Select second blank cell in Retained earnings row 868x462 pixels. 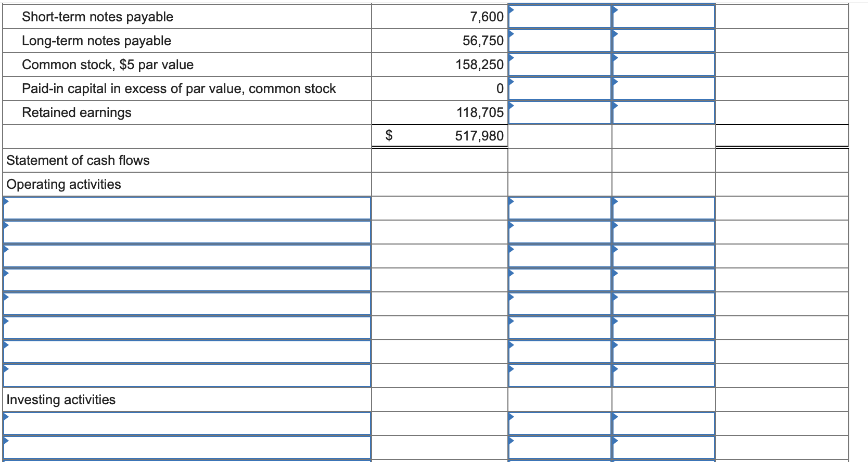tap(663, 112)
